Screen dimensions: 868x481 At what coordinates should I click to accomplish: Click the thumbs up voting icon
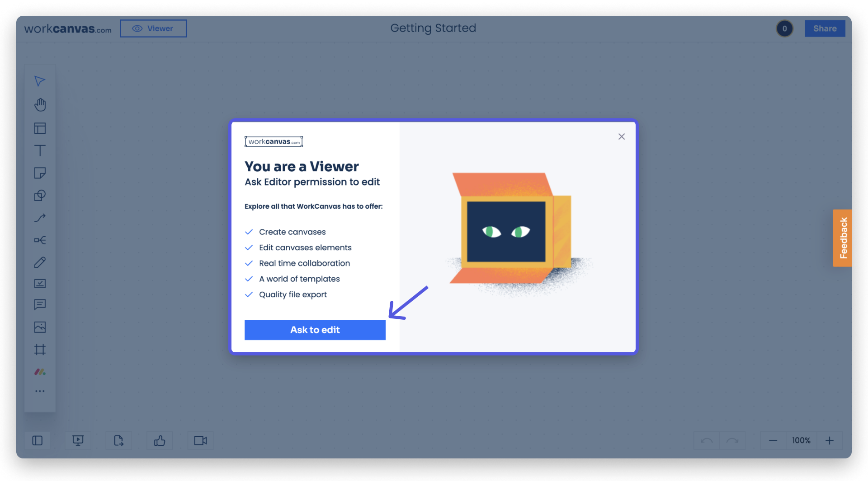click(x=160, y=441)
